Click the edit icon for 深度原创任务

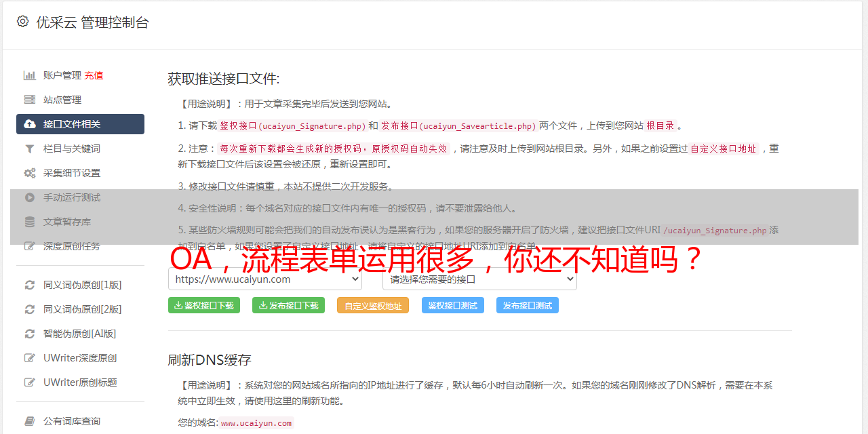point(30,246)
